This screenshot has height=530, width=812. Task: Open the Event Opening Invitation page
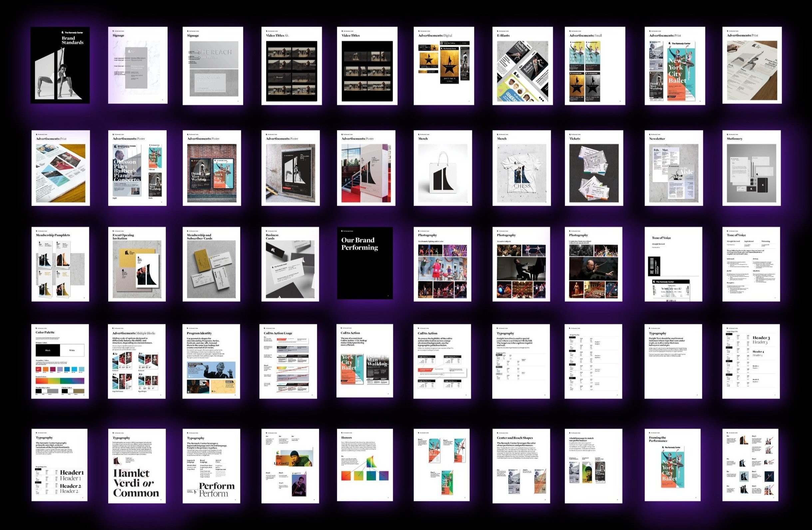(137, 264)
